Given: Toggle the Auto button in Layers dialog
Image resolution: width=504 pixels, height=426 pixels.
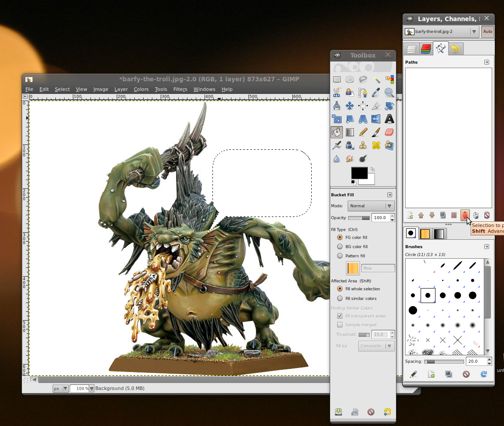Looking at the screenshot, I should tap(487, 32).
